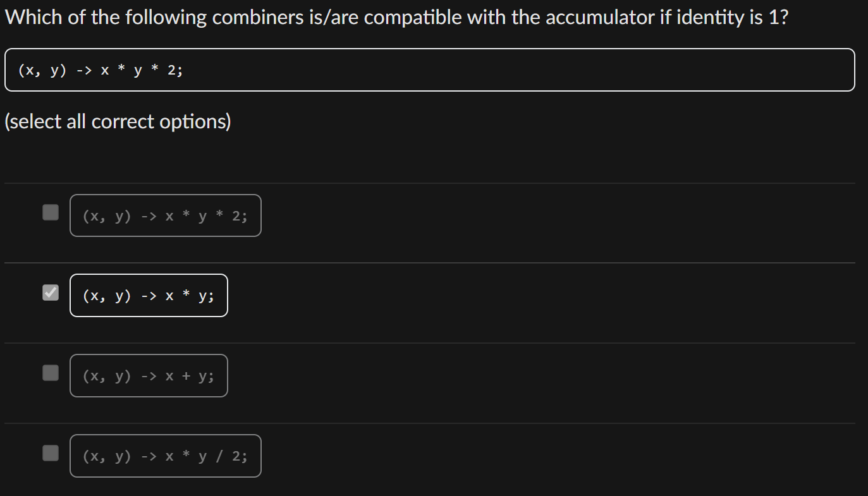The width and height of the screenshot is (868, 496).
Task: Choose the "(x, y) -> x + y;" answer box
Action: pyautogui.click(x=149, y=376)
